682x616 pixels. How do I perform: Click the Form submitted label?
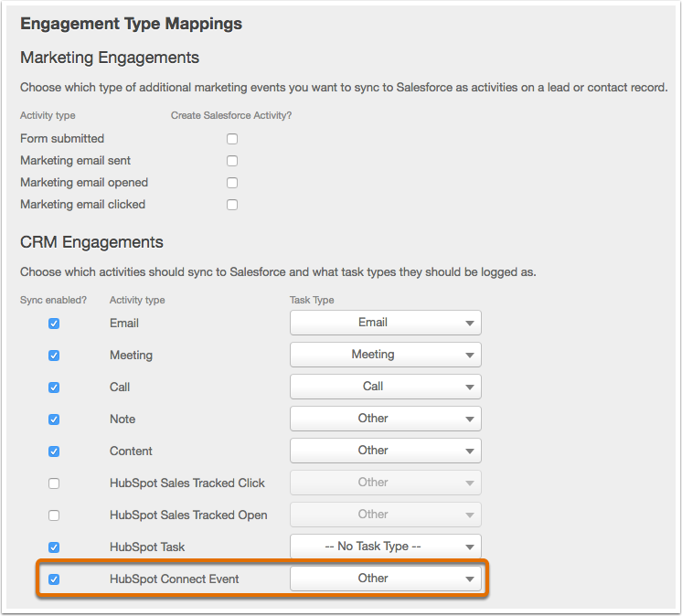[x=62, y=139]
